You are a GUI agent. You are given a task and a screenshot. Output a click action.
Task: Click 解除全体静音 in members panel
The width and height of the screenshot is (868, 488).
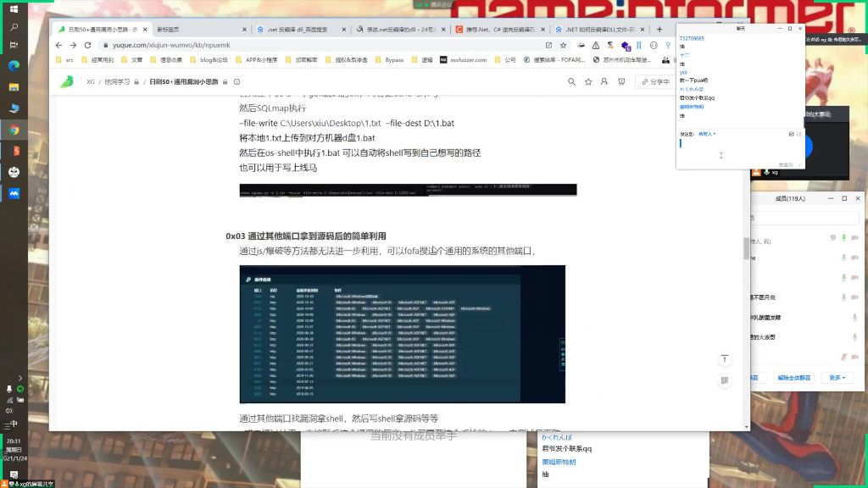click(793, 377)
